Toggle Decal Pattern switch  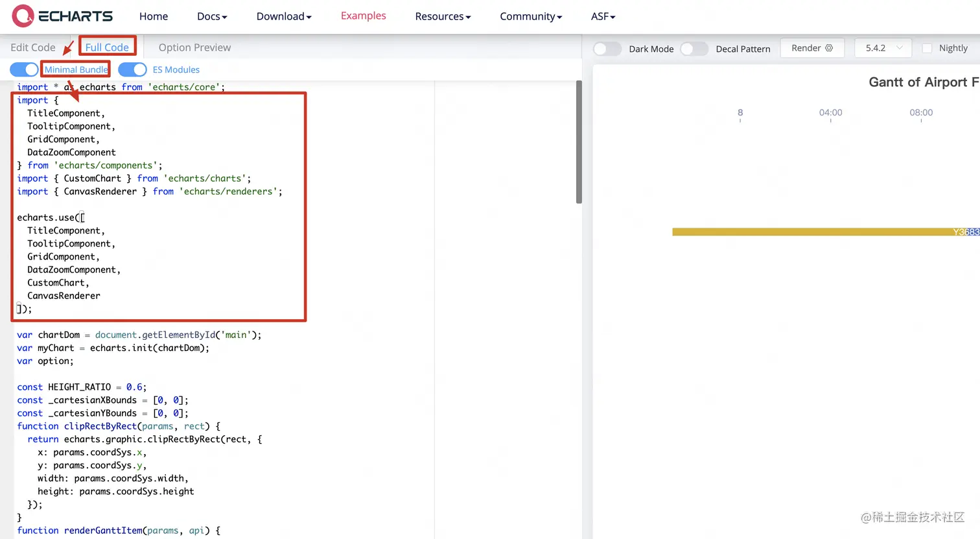coord(694,49)
